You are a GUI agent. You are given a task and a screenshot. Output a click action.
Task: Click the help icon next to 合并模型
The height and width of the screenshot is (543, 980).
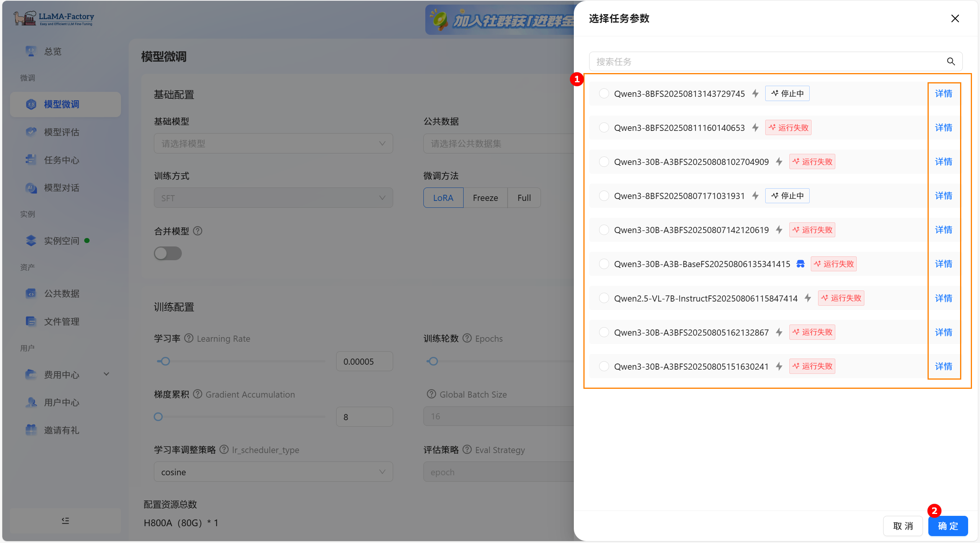198,231
